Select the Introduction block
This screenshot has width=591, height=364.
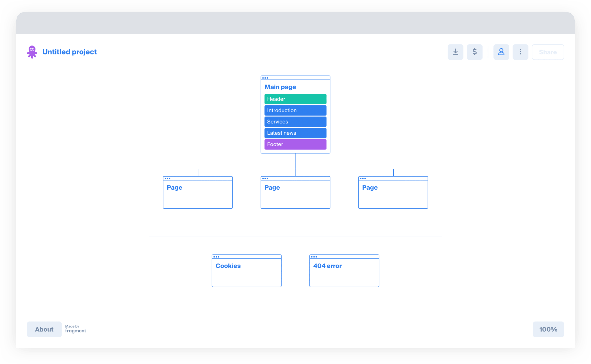click(295, 110)
